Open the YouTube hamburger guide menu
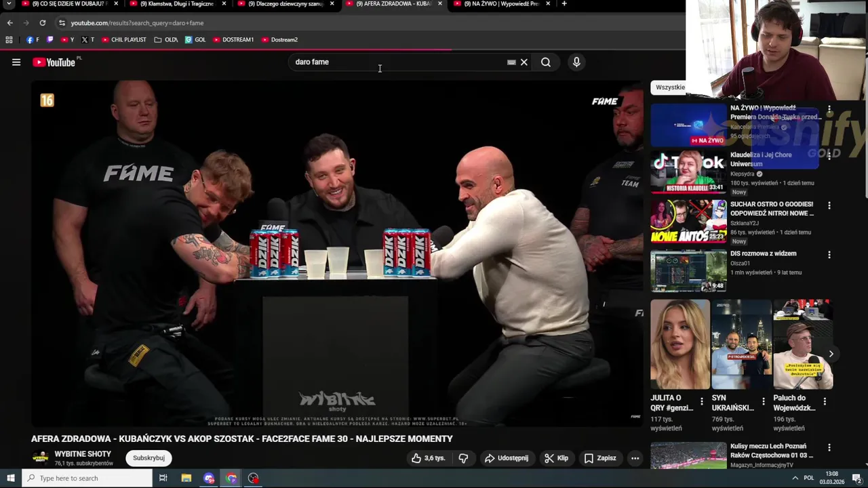Screen dimensions: 868x488 pyautogui.click(x=16, y=62)
